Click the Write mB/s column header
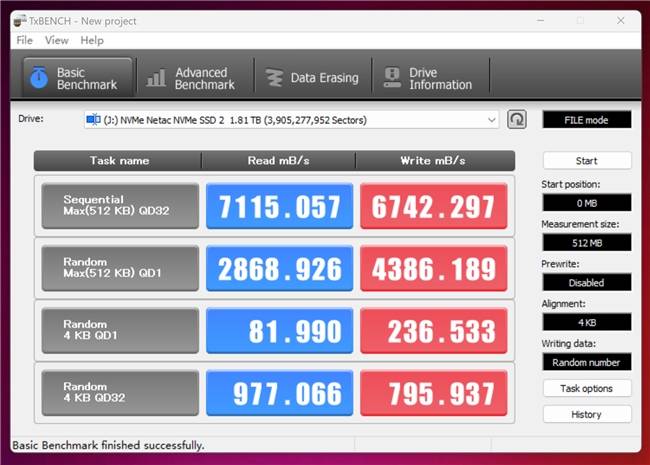The image size is (650, 465). tap(434, 161)
